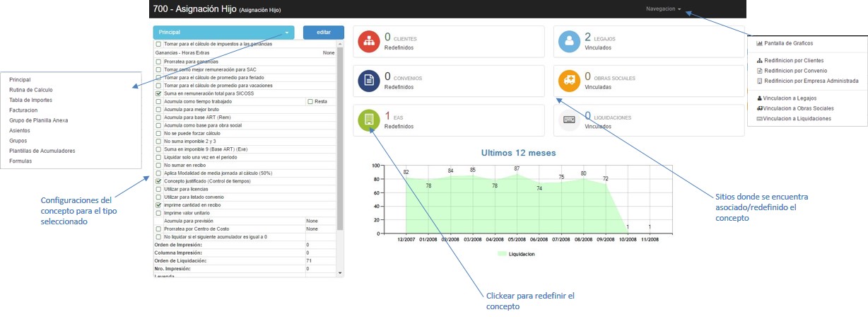Click the green EAS building icon
The image size is (868, 317).
368,120
